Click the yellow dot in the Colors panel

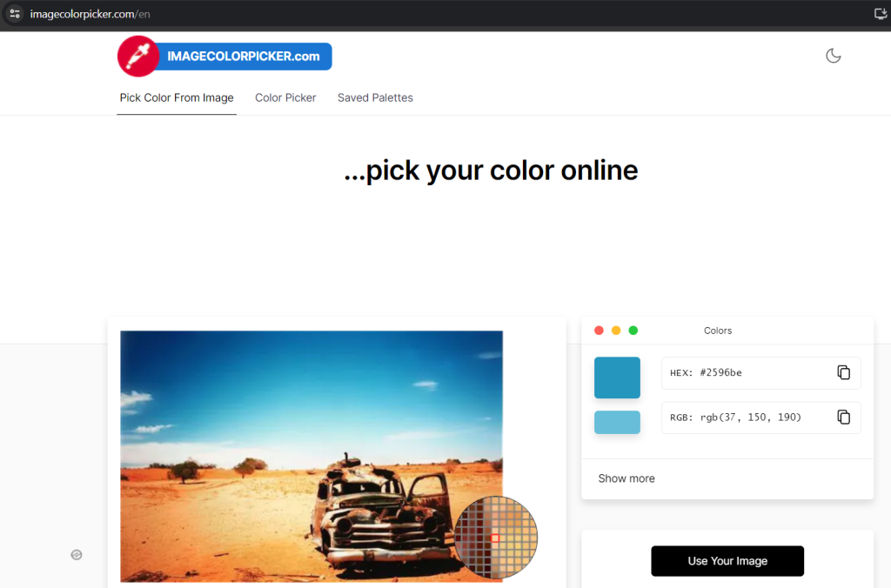point(616,330)
